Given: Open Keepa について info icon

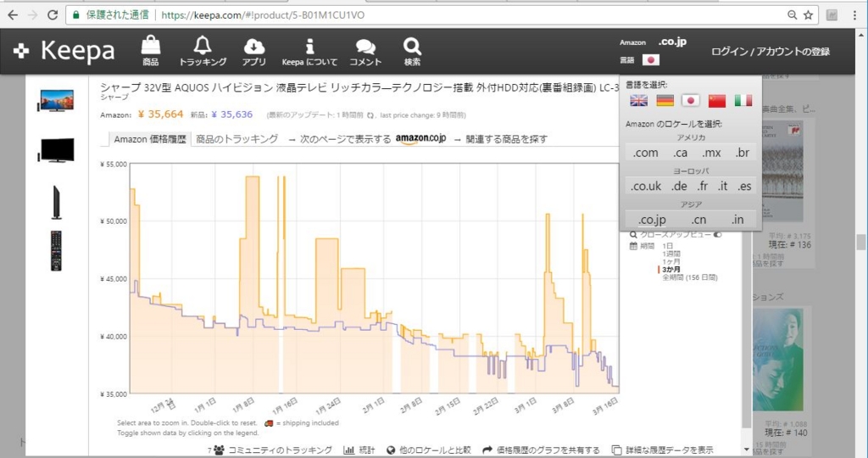Looking at the screenshot, I should coord(309,51).
